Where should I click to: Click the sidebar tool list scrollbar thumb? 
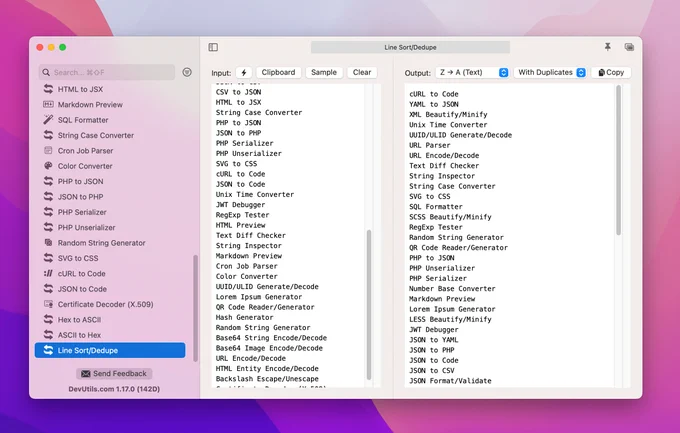(x=195, y=308)
